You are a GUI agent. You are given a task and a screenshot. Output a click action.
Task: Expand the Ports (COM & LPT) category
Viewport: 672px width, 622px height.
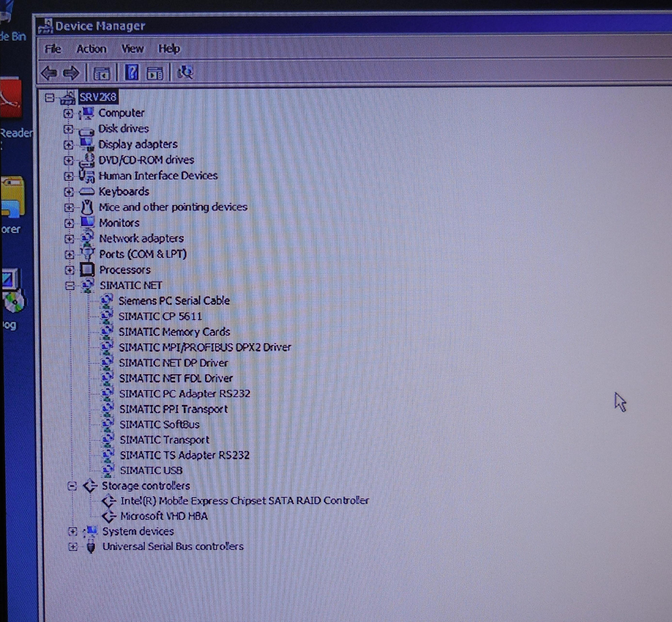tap(69, 255)
